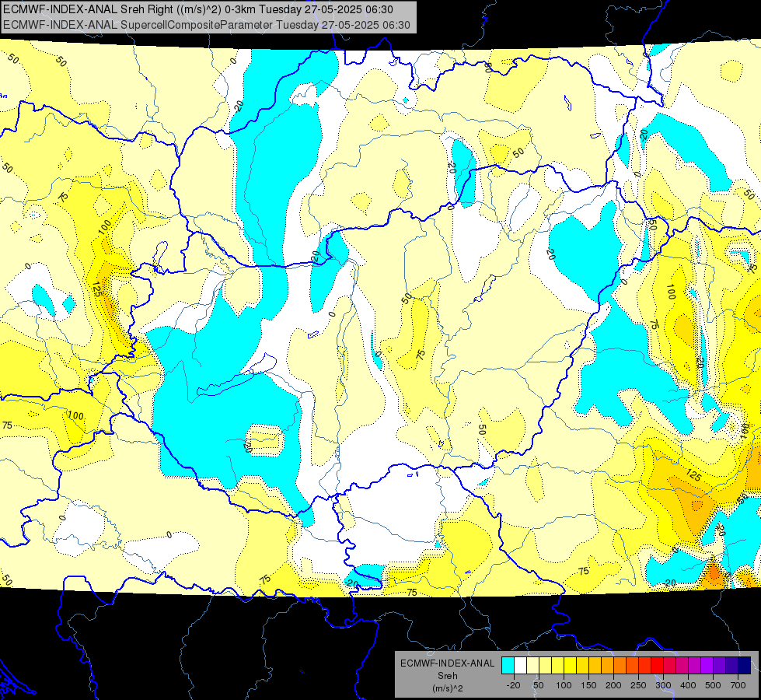The height and width of the screenshot is (700, 761).
Task: Click the 'ECMWF-INDEX-ANAL' legend label
Action: (448, 663)
